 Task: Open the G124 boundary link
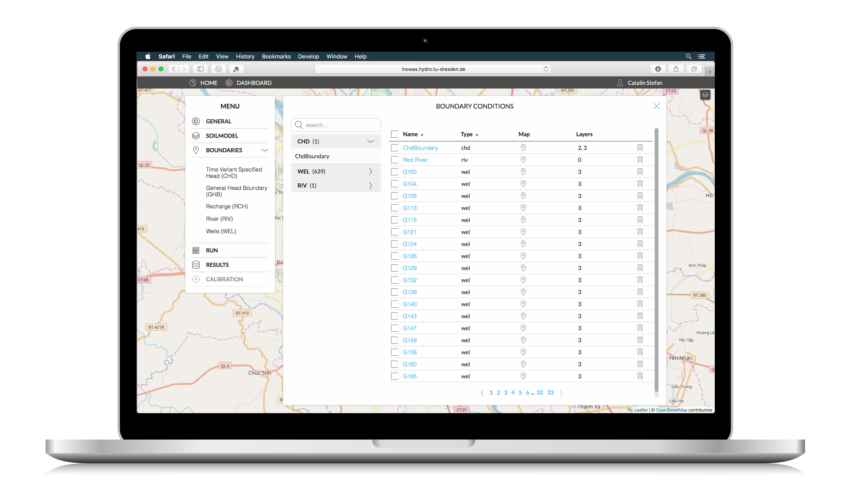pos(409,244)
